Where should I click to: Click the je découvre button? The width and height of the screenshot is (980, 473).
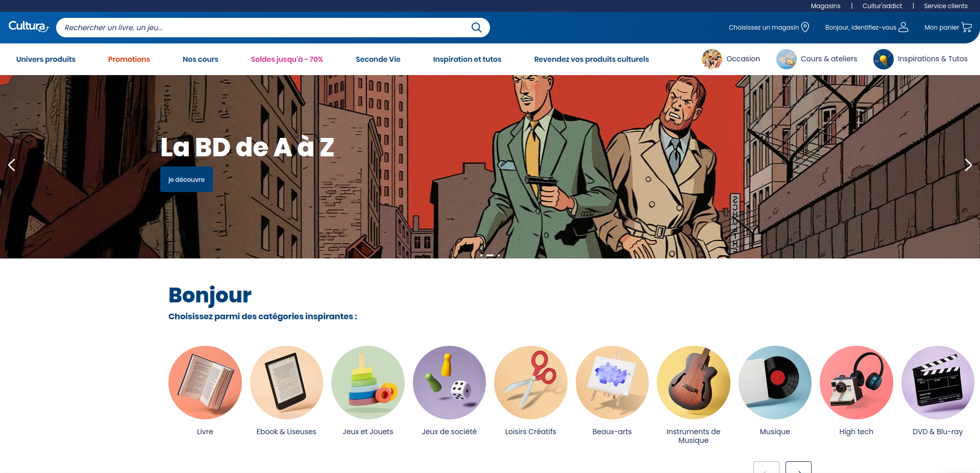[186, 179]
